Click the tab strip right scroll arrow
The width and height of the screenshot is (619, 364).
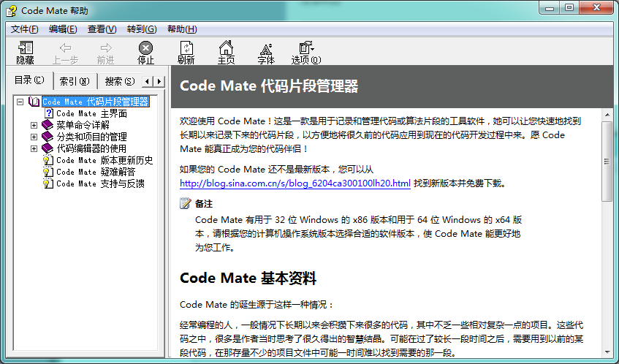click(159, 82)
